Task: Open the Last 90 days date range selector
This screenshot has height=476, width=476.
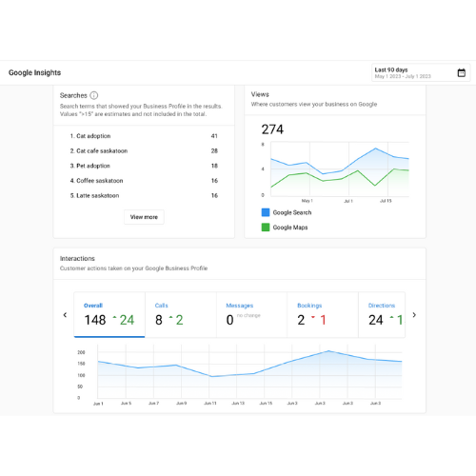Action: [x=421, y=72]
